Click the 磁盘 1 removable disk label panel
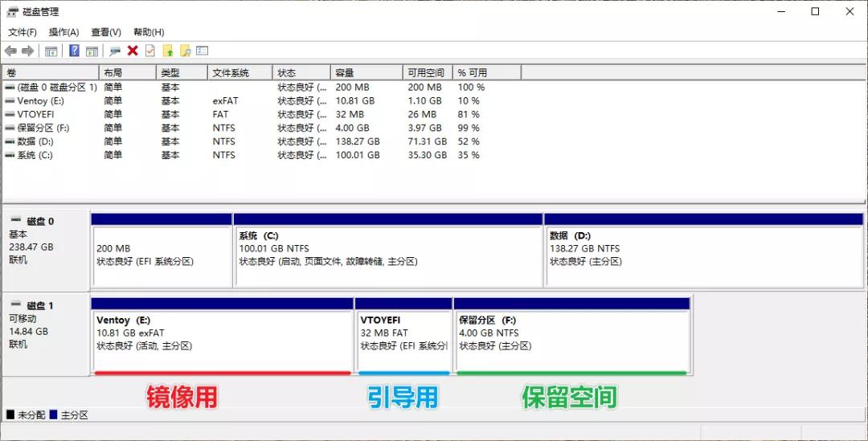This screenshot has height=441, width=868. point(46,335)
